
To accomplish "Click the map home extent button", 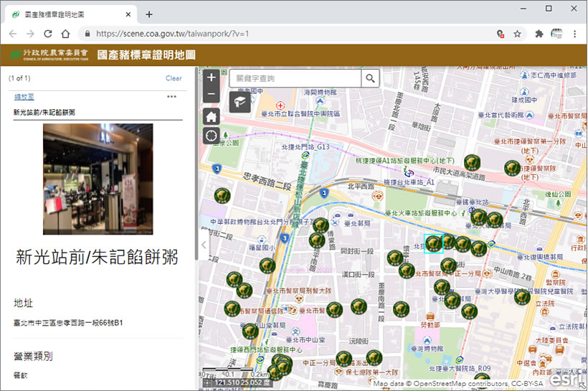I will pyautogui.click(x=211, y=116).
